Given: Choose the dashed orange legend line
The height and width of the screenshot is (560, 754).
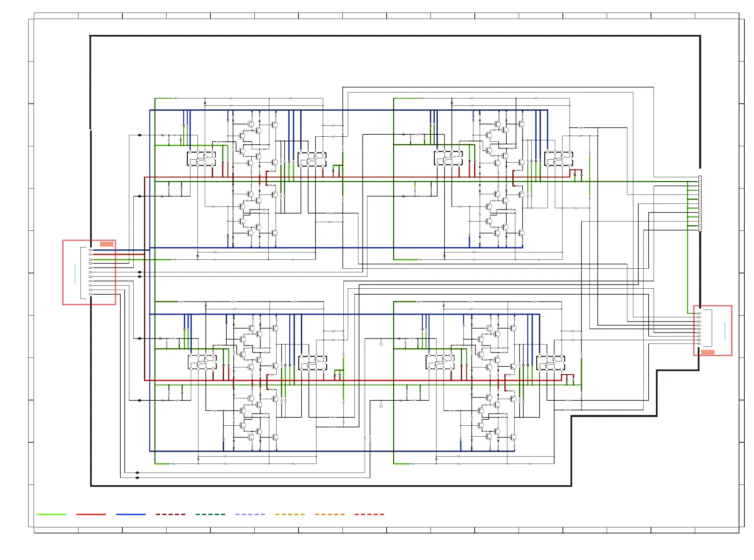Looking at the screenshot, I should coord(329,514).
